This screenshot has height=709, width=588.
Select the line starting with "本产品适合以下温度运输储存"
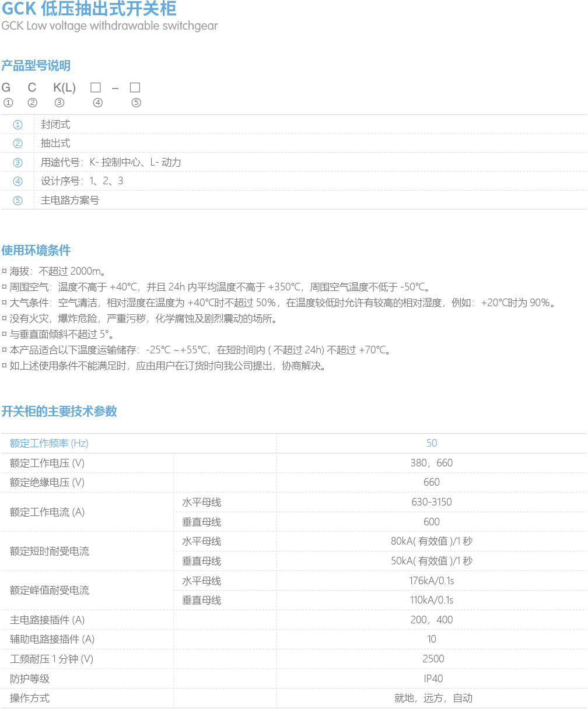click(x=197, y=350)
